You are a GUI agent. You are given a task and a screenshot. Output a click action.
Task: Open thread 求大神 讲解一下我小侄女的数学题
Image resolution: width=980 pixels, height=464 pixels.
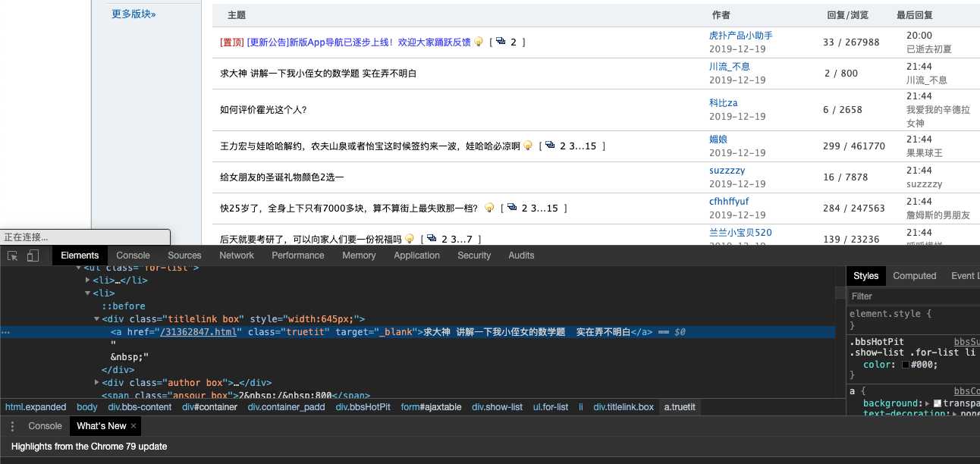click(318, 74)
